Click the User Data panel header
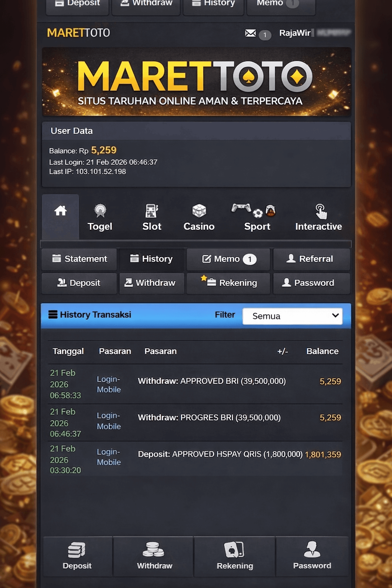Image resolution: width=392 pixels, height=588 pixels. [x=196, y=131]
